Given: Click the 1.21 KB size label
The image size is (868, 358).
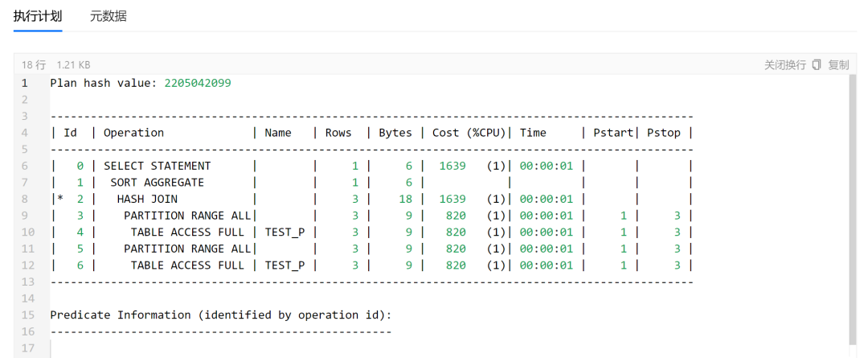Looking at the screenshot, I should pos(74,65).
